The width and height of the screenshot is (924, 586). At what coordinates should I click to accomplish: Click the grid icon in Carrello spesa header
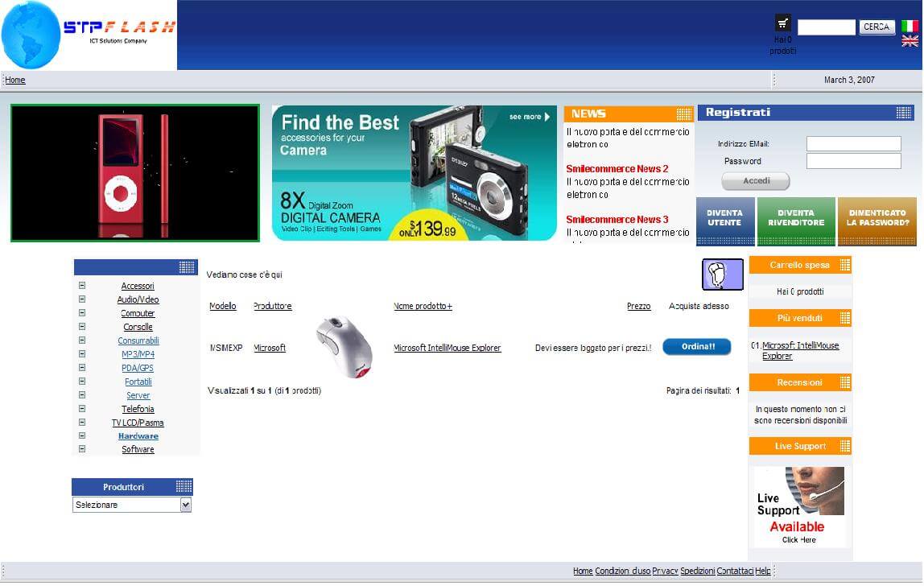click(x=844, y=265)
